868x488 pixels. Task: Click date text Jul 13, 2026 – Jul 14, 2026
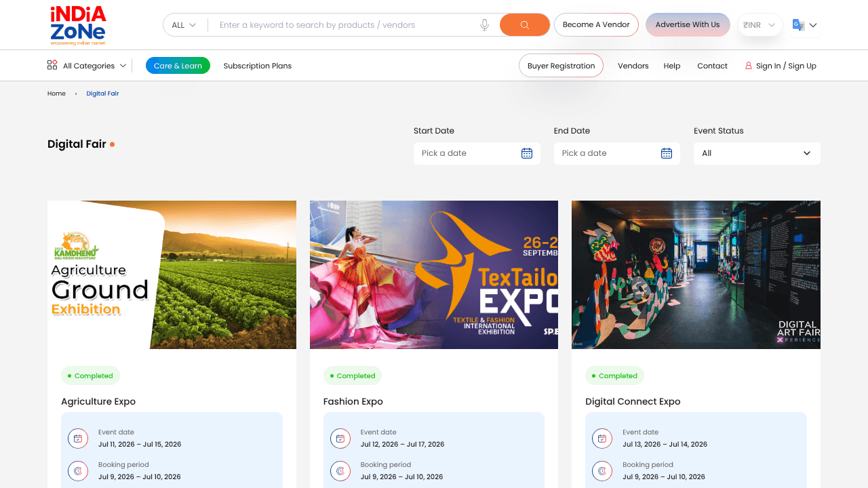pos(665,445)
